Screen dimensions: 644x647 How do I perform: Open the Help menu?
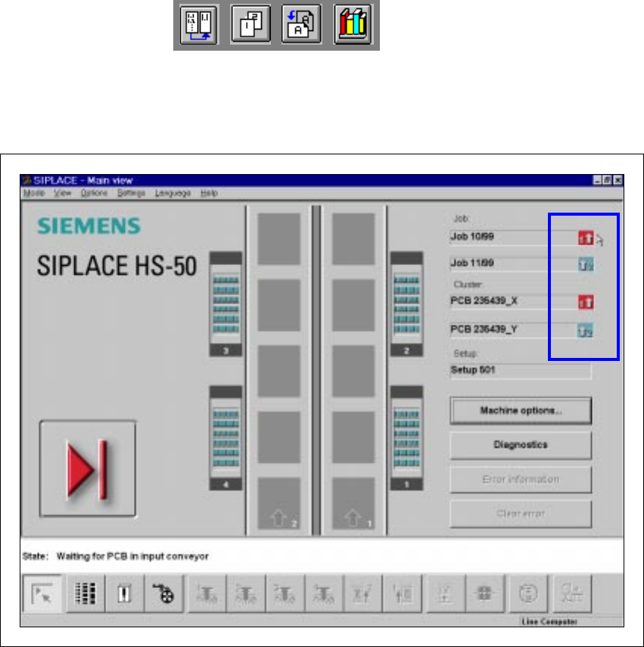pyautogui.click(x=209, y=193)
